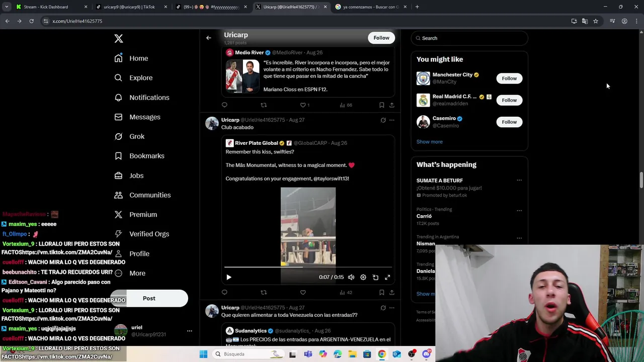Open options for Nisman trend
Screen dimensions: 644x362
(519, 238)
